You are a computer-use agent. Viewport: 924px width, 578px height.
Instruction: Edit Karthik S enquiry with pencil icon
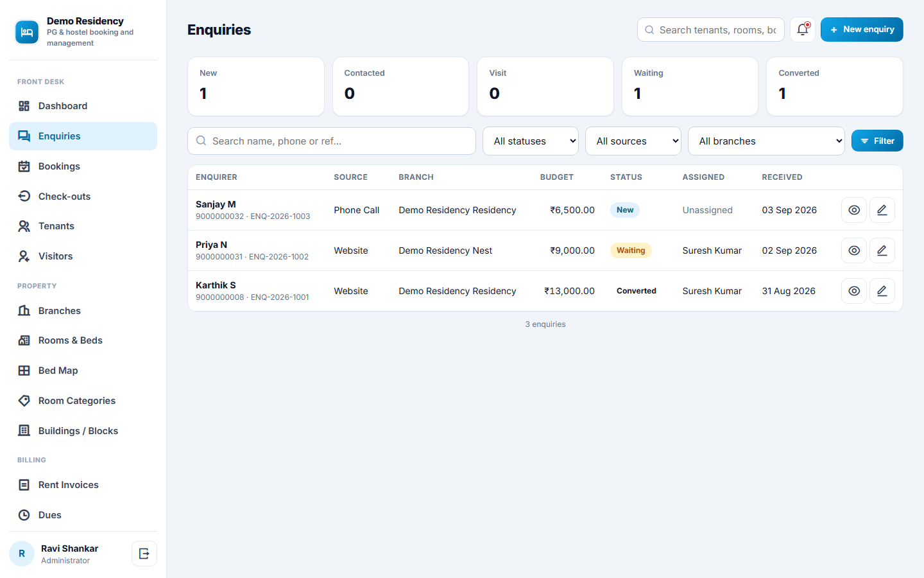pyautogui.click(x=882, y=291)
